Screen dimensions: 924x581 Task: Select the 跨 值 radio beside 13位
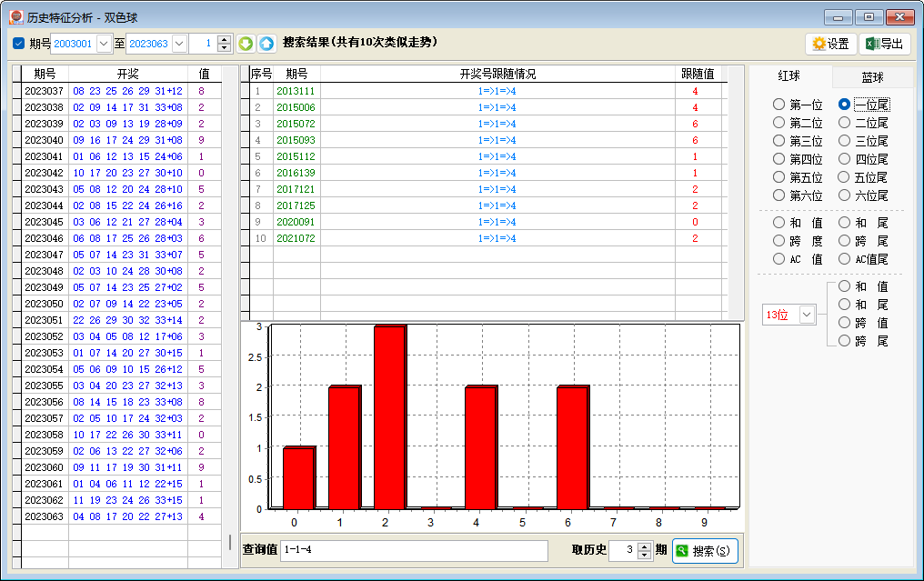click(845, 322)
